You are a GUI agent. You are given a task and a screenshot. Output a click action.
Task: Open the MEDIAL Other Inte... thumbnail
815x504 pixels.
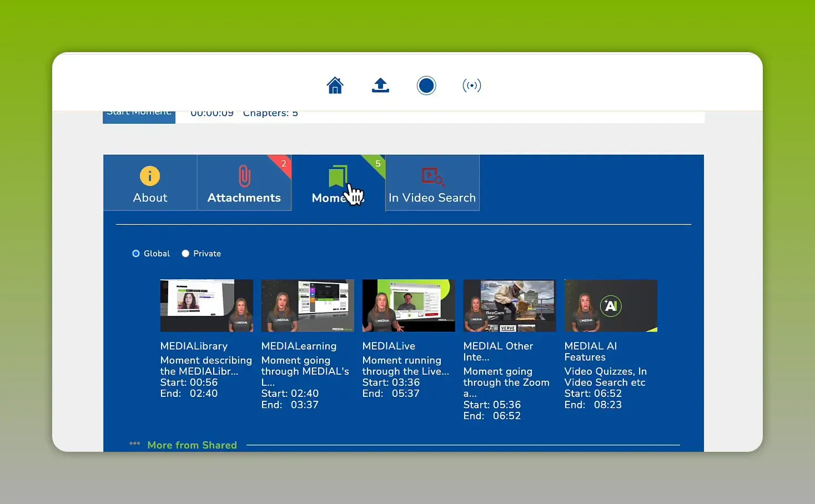pyautogui.click(x=510, y=306)
